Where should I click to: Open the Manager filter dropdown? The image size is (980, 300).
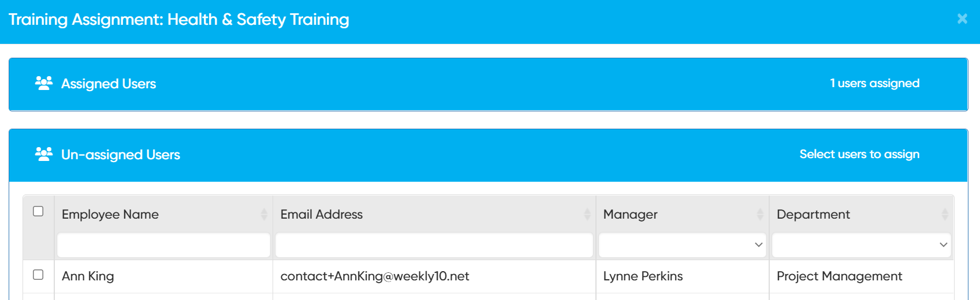(682, 245)
